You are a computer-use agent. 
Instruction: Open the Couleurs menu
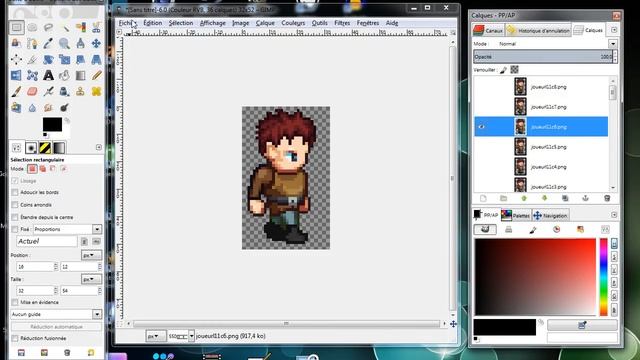tap(293, 23)
